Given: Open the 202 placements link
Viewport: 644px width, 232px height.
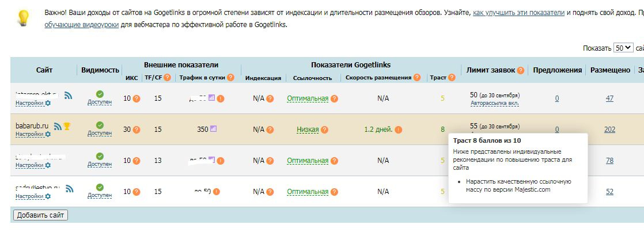Looking at the screenshot, I should [609, 130].
